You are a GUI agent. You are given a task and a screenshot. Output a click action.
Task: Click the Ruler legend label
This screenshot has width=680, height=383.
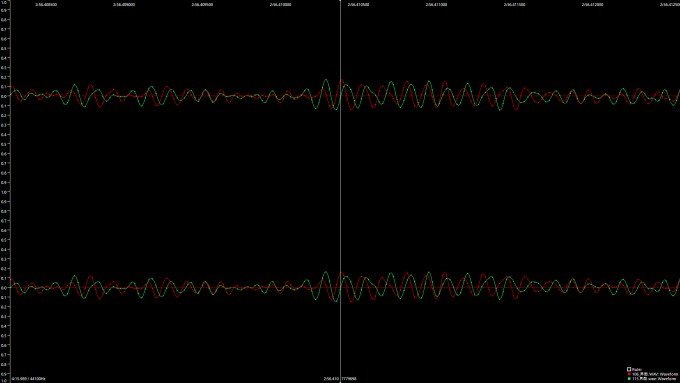tap(637, 369)
